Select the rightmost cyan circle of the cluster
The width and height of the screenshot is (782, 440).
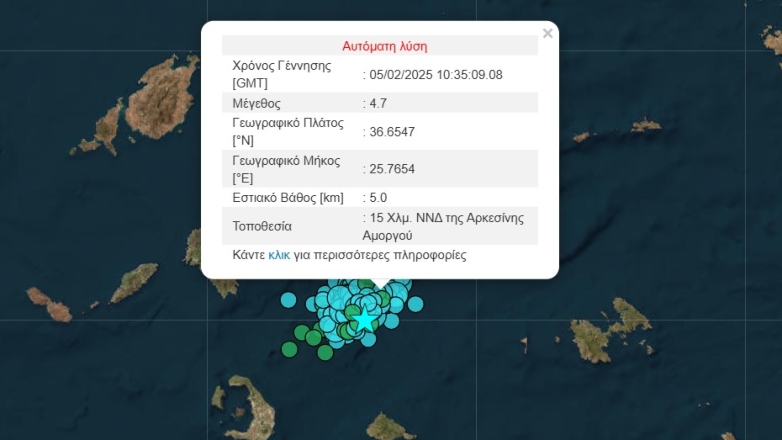(x=415, y=303)
